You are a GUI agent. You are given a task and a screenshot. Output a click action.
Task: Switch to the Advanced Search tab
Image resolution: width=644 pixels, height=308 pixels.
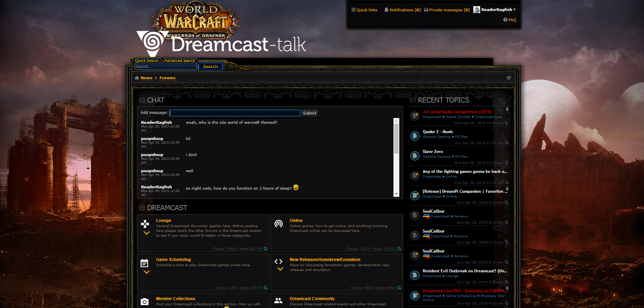coord(180,60)
